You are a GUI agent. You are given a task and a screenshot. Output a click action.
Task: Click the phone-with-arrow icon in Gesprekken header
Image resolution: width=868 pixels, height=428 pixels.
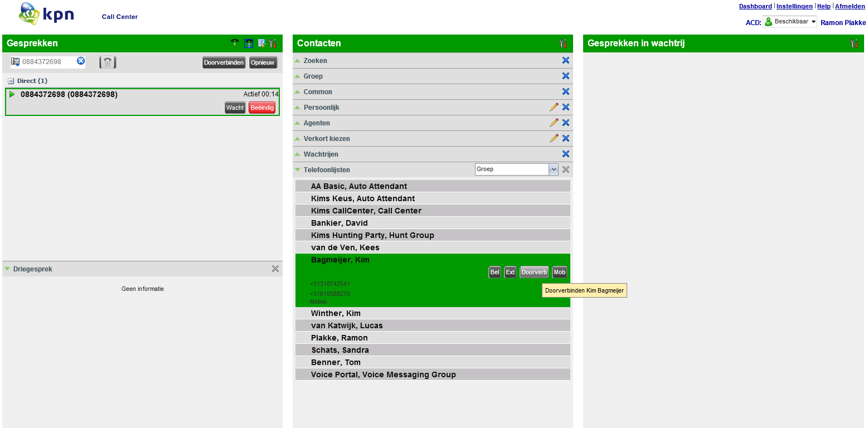tap(235, 43)
